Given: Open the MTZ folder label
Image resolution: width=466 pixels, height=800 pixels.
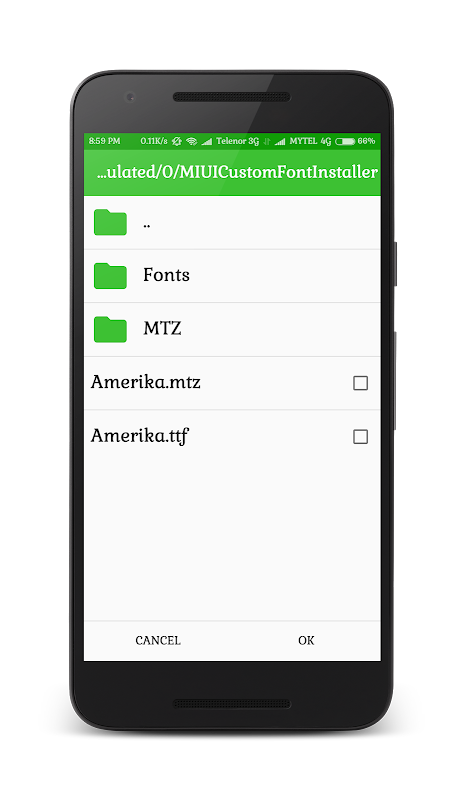Looking at the screenshot, I should [162, 328].
